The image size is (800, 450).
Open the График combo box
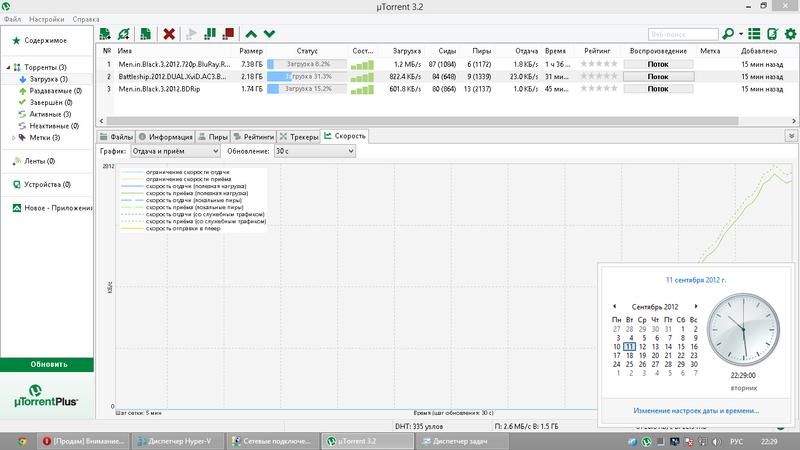click(x=176, y=151)
